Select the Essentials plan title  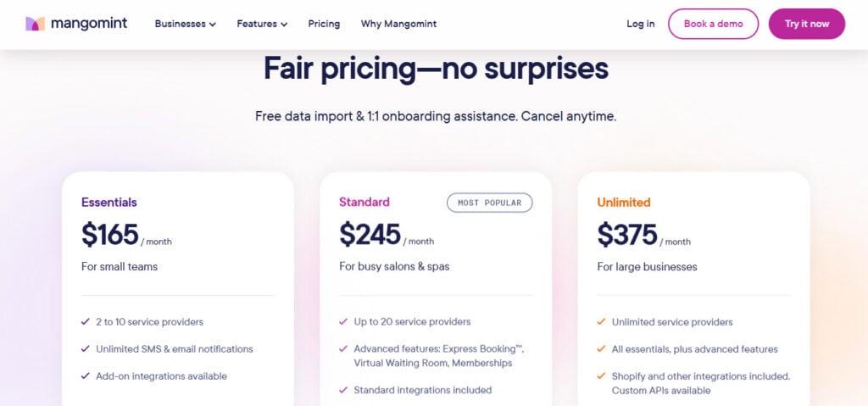coord(109,203)
